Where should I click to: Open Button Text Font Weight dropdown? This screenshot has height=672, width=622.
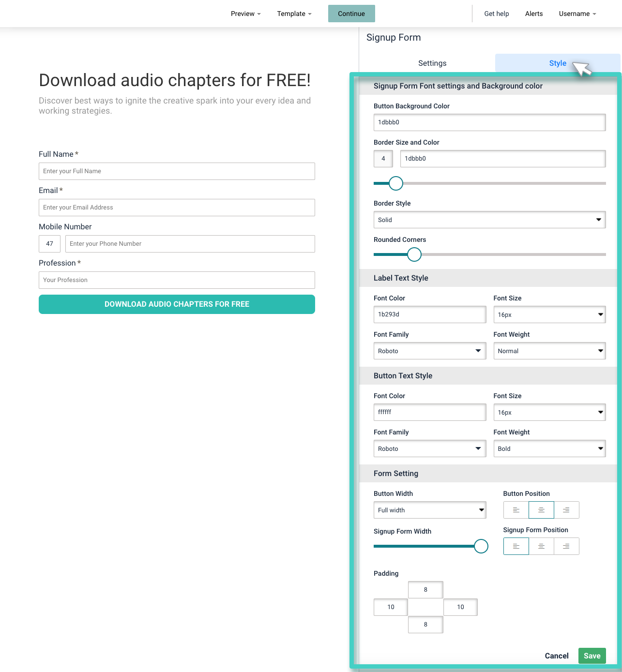(549, 448)
